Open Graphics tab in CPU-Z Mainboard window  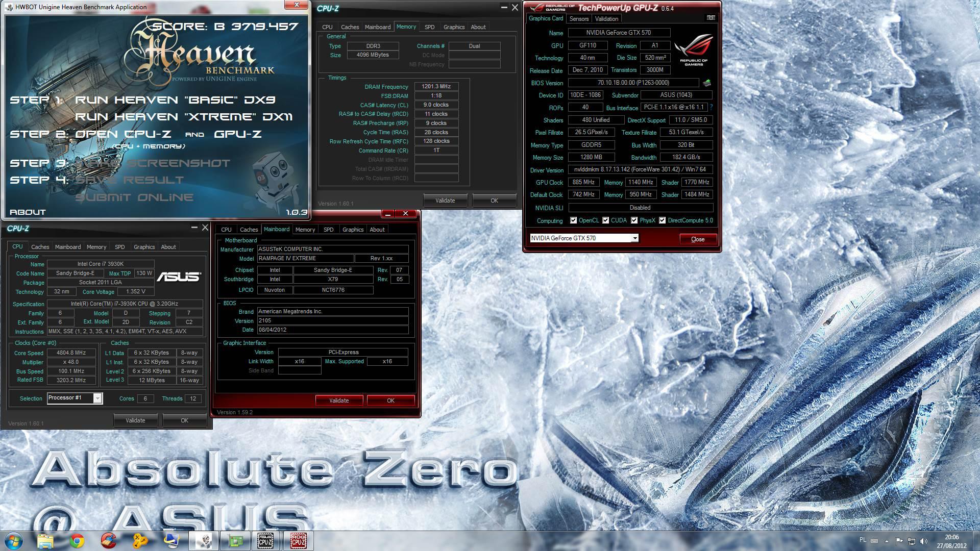pos(353,230)
